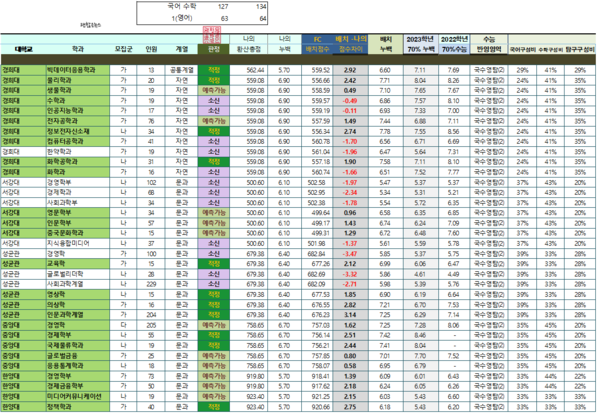Click the 글로벌리더학 cell

pyautogui.click(x=78, y=274)
